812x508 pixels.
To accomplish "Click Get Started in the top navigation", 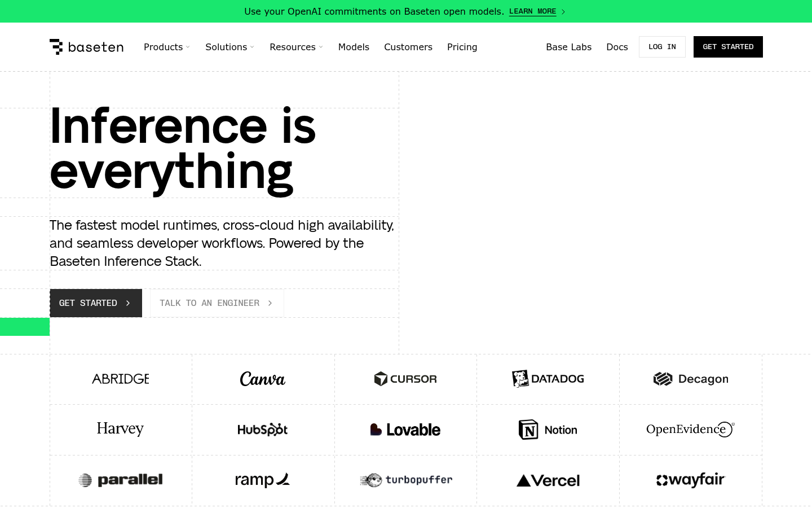I will 728,47.
